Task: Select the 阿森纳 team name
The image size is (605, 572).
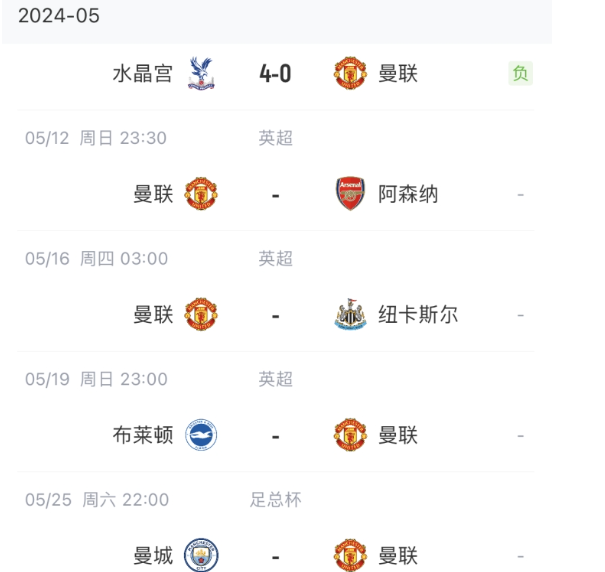Action: pos(408,194)
